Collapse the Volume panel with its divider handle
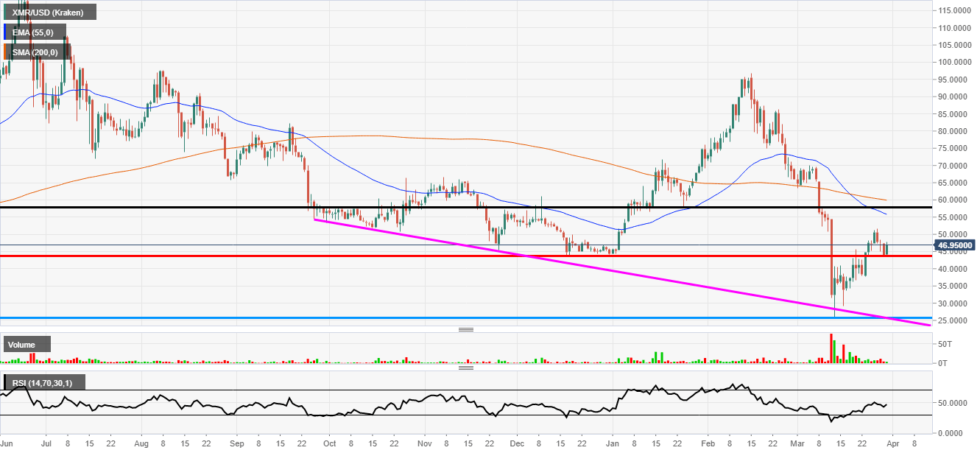Screen dimensions: 980x453 click(x=466, y=330)
